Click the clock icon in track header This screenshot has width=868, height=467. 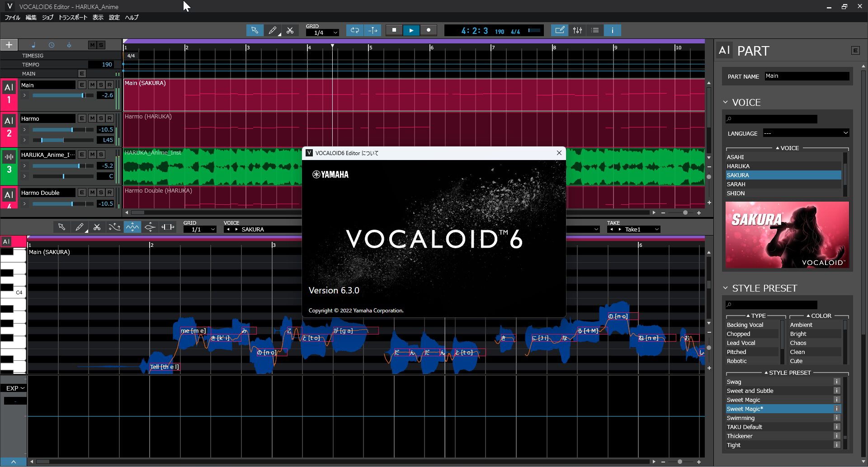click(x=52, y=45)
